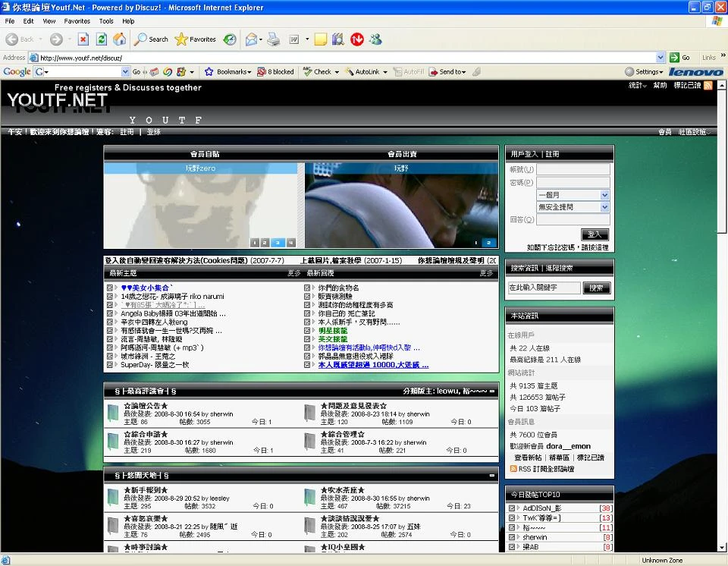
Task: Open the Tools menu
Action: (x=106, y=21)
